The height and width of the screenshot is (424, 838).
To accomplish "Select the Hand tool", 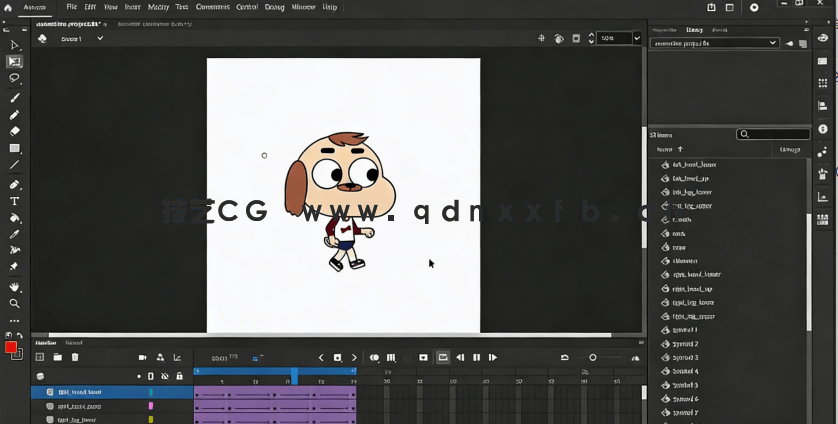I will click(x=14, y=287).
